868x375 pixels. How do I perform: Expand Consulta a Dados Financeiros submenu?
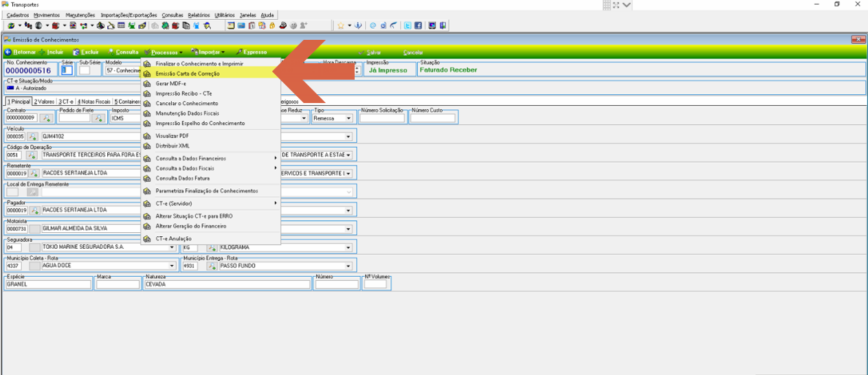click(x=210, y=159)
